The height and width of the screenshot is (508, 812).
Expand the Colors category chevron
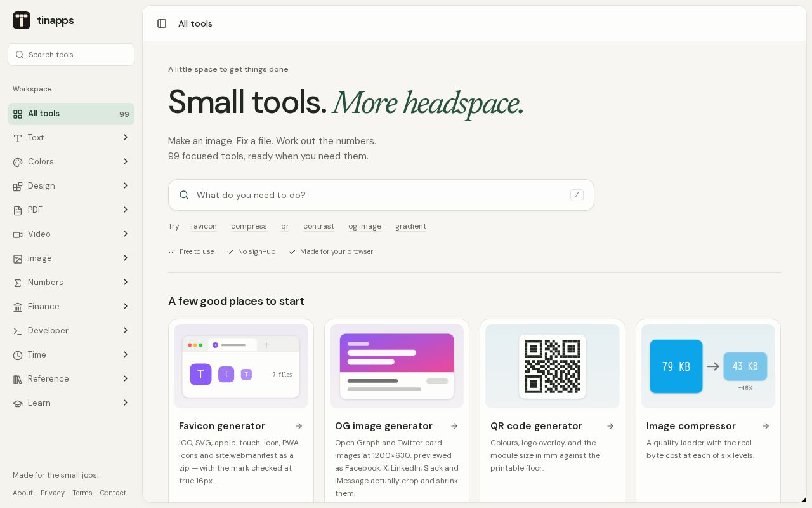coord(125,162)
